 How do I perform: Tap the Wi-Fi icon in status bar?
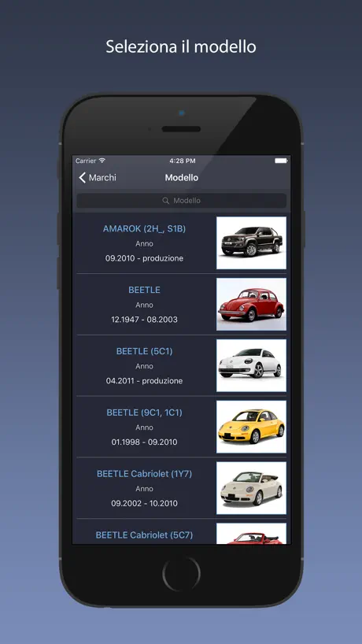coord(102,160)
